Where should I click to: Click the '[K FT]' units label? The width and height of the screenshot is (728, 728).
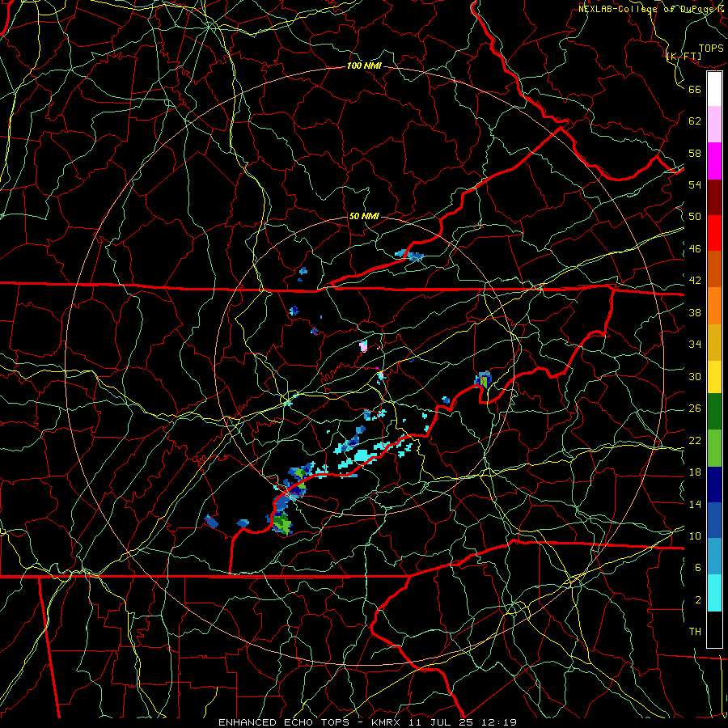click(x=684, y=57)
